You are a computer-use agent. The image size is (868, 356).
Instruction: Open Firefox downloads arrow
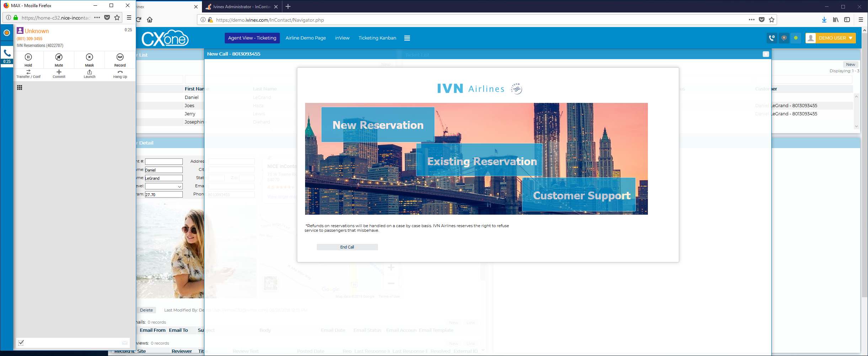[x=824, y=20]
